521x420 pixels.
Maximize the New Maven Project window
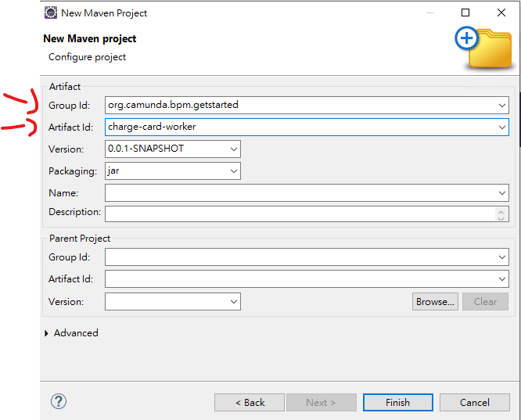pyautogui.click(x=465, y=13)
